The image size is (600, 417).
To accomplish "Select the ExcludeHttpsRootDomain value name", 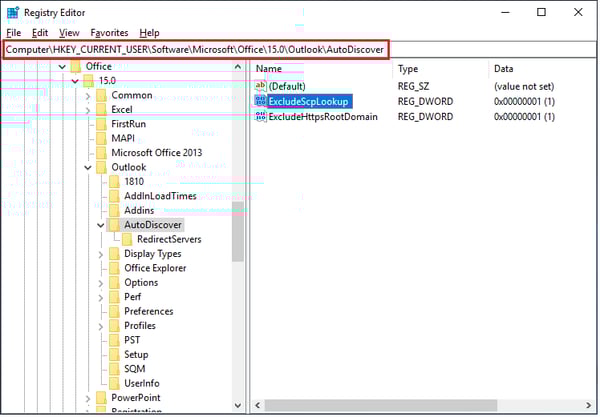I will 323,117.
